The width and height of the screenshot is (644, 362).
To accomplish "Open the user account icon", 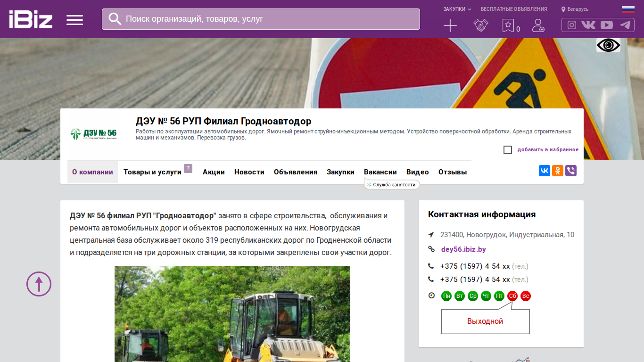I will pyautogui.click(x=538, y=25).
